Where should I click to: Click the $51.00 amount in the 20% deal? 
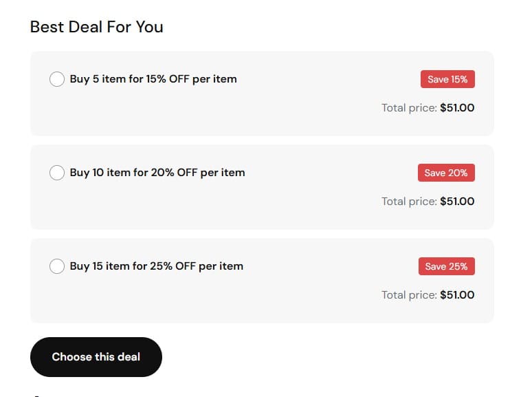coord(457,202)
